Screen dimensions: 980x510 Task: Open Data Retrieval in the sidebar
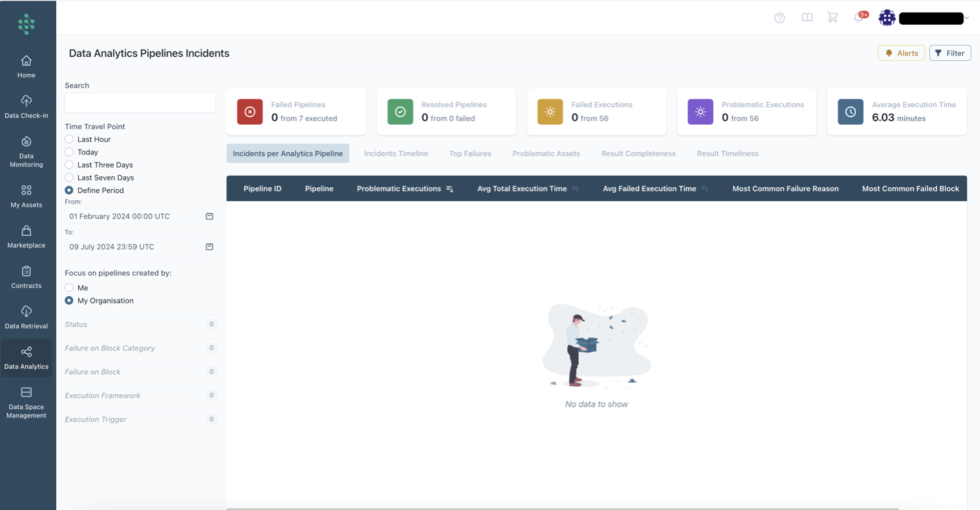pos(26,317)
